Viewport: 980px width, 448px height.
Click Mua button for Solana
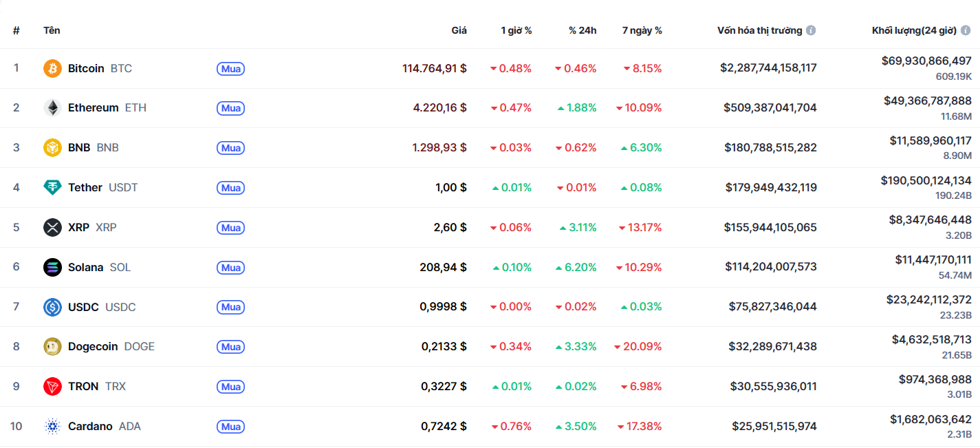[231, 267]
